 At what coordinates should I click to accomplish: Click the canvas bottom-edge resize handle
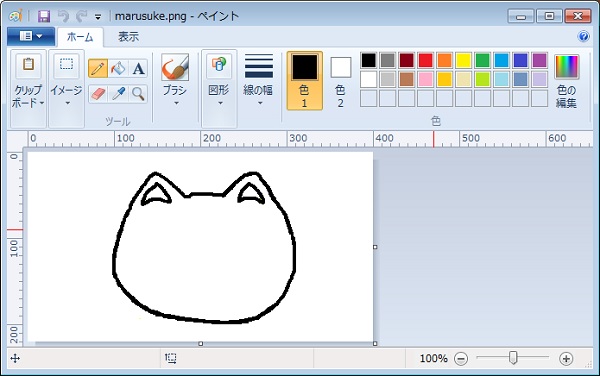click(201, 344)
